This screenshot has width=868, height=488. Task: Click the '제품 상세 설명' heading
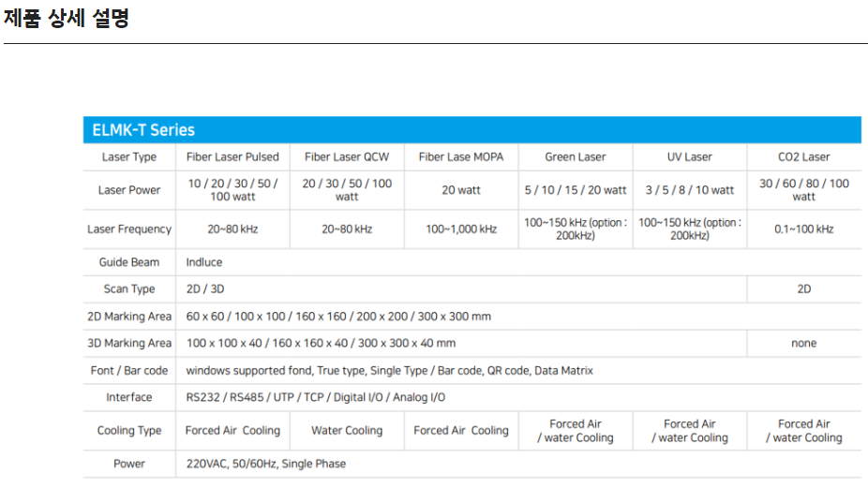coord(67,18)
